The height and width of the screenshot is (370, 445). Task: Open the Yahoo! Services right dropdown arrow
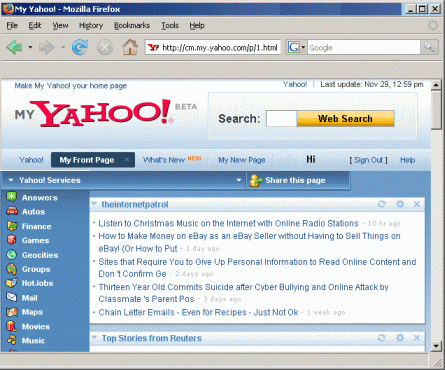point(239,180)
